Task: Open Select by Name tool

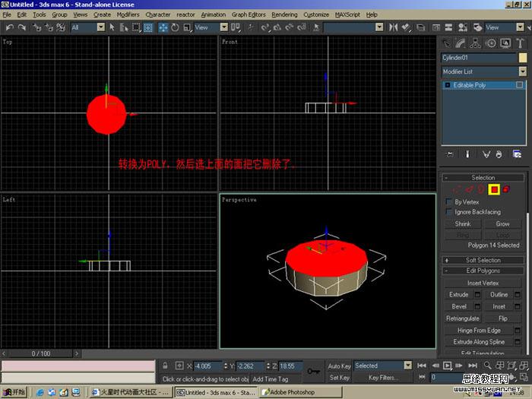Action: 124,27
